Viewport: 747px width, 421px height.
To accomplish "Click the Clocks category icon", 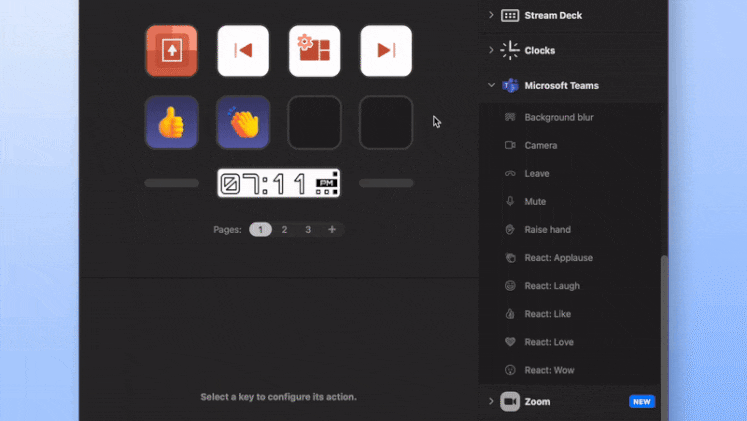I will (x=510, y=50).
